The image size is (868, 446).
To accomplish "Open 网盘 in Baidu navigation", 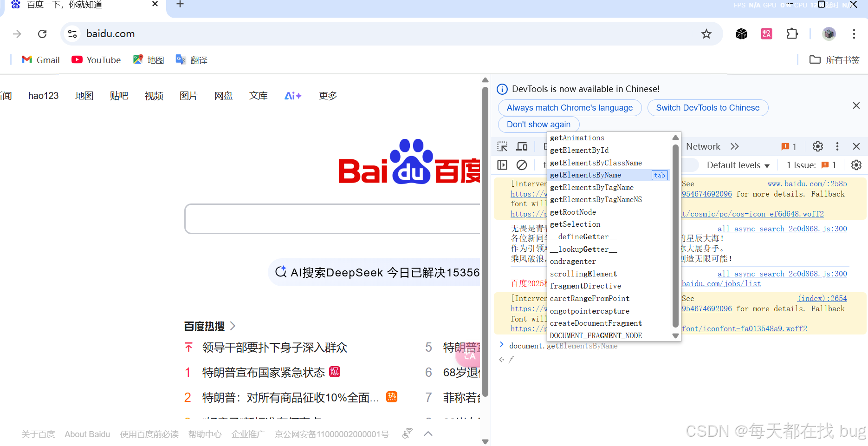I will pos(223,96).
